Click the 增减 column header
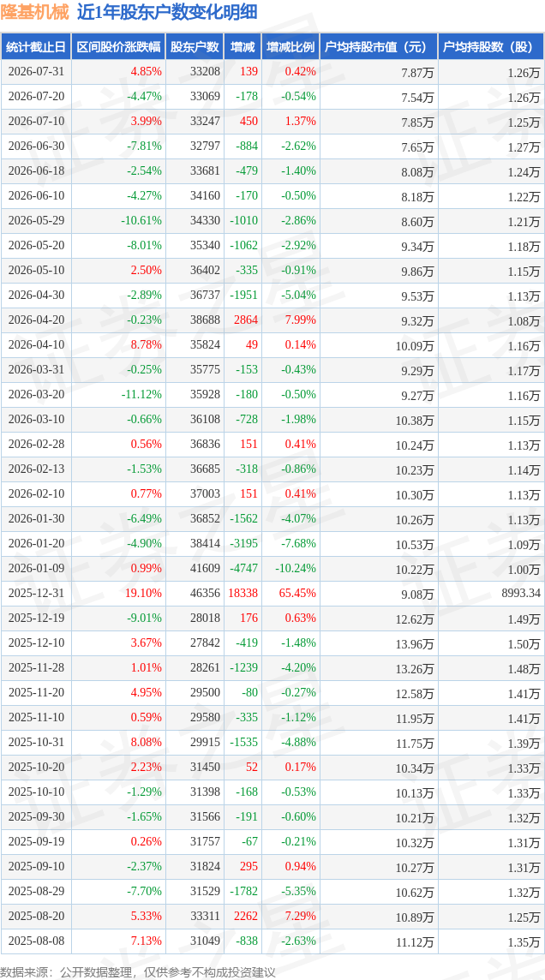Viewport: 545px width, 980px height. coord(242,47)
